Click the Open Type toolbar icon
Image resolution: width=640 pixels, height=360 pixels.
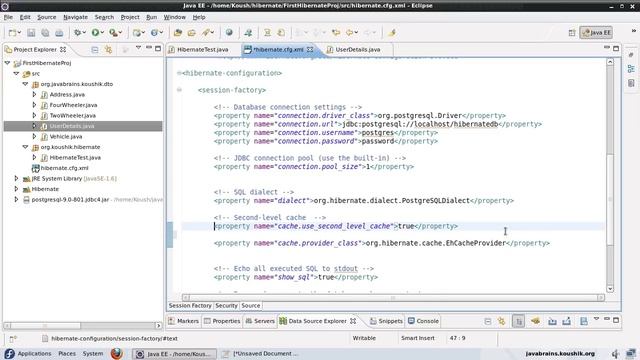pyautogui.click(x=178, y=33)
